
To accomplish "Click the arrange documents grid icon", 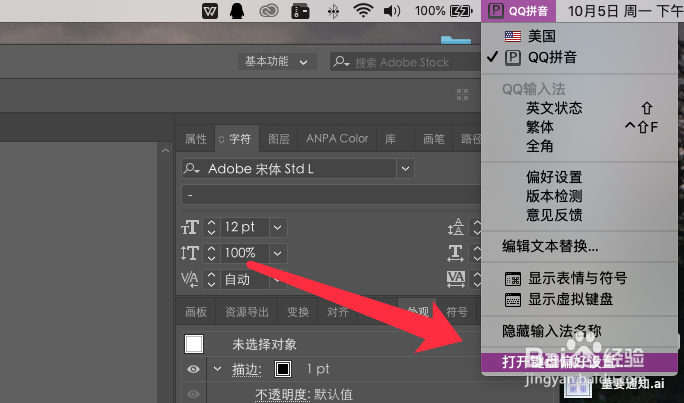I will click(x=462, y=94).
